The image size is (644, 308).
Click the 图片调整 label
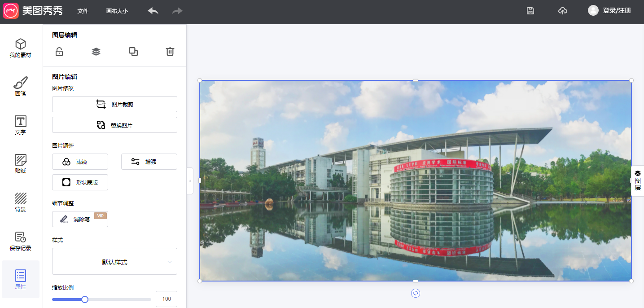click(63, 146)
